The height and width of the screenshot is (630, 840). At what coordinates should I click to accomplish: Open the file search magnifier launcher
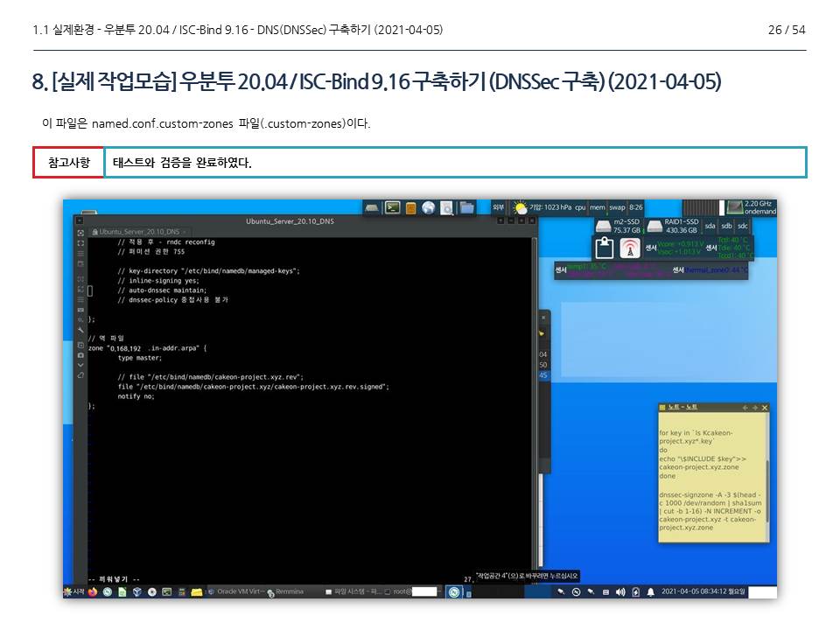point(447,208)
